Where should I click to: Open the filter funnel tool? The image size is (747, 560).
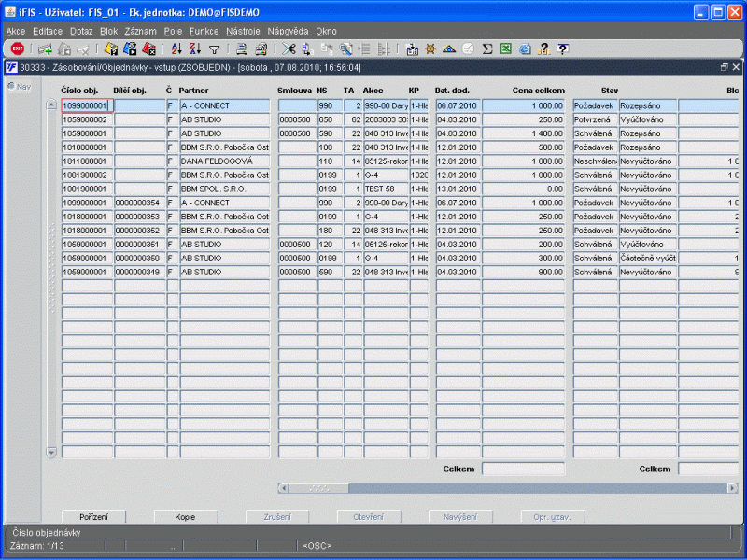coord(214,49)
